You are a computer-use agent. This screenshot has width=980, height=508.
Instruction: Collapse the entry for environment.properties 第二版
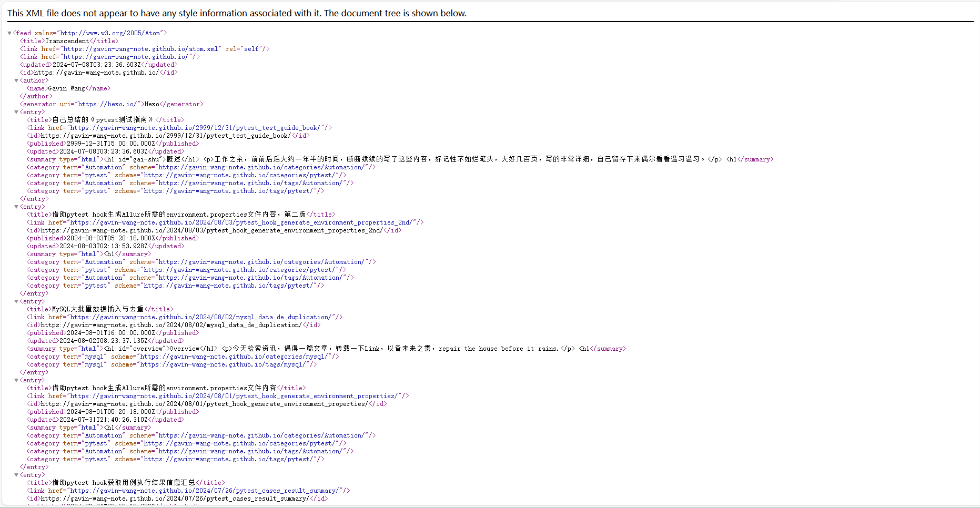tap(16, 207)
